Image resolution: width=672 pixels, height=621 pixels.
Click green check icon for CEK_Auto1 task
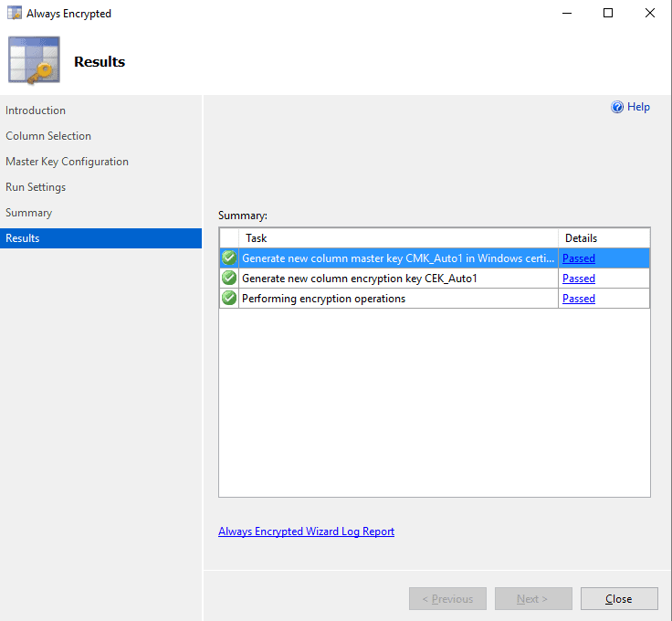click(229, 279)
